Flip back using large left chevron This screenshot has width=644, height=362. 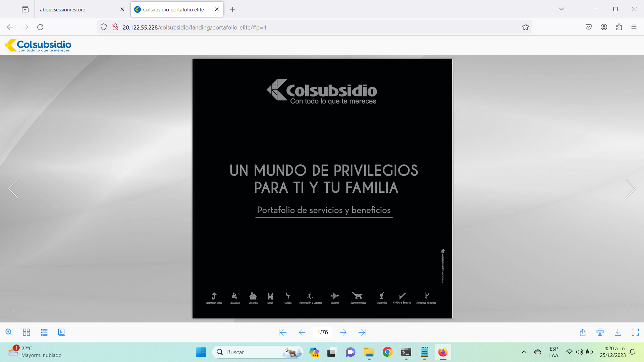pos(13,189)
